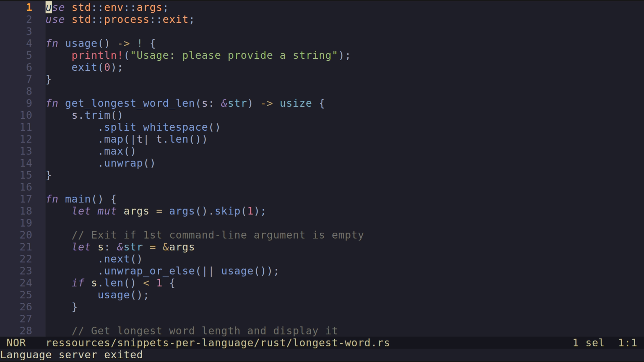
Task: Click the 1:1 cursor position indicator
Action: tap(627, 343)
